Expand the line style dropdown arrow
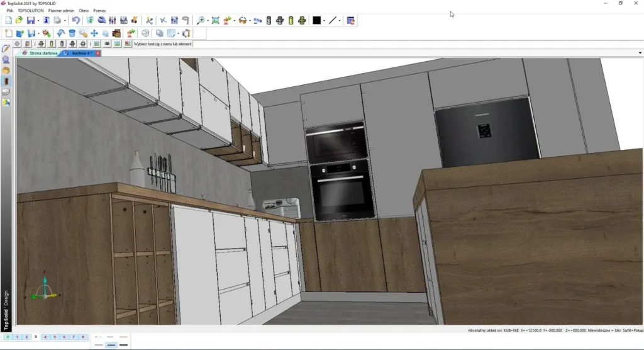This screenshot has height=350, width=644. pyautogui.click(x=340, y=21)
